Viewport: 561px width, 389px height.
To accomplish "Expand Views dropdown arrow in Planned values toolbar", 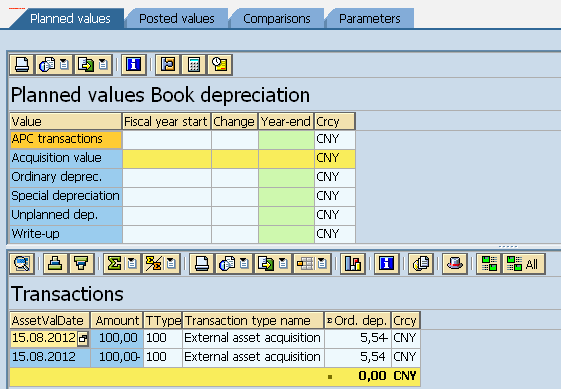I will point(65,65).
